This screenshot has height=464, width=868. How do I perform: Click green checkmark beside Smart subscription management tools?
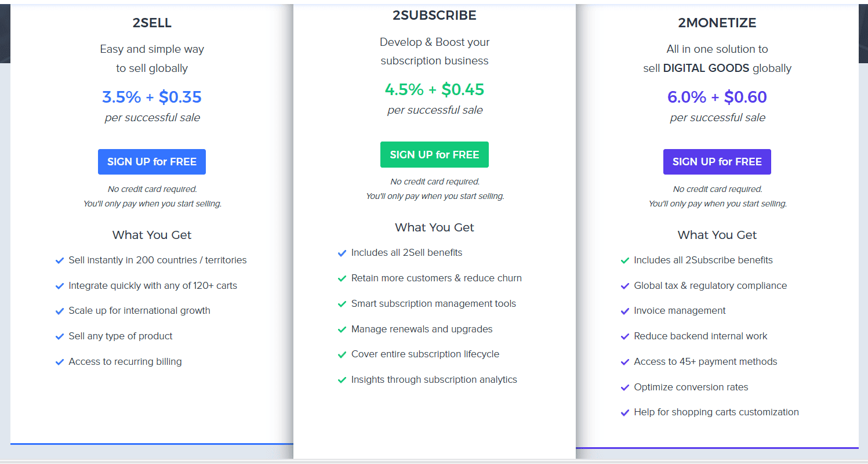[x=342, y=304]
